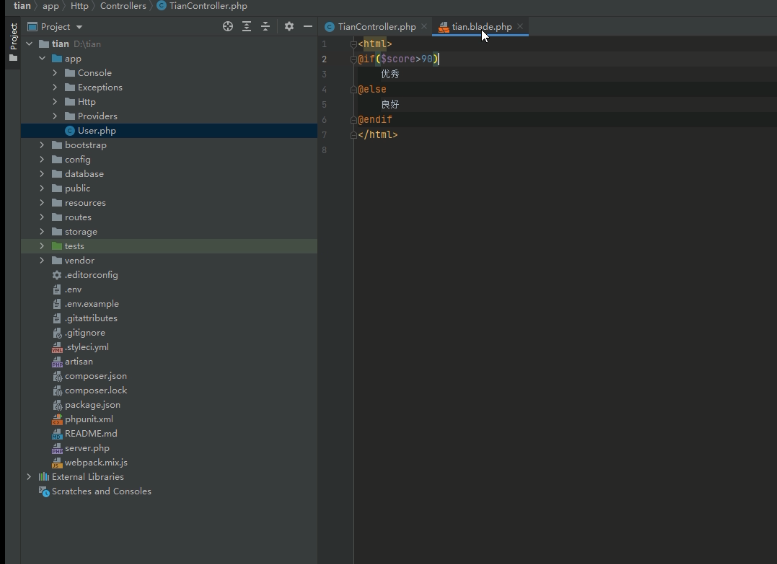The width and height of the screenshot is (777, 564).
Task: Expand the resources folder
Action: [x=42, y=203]
